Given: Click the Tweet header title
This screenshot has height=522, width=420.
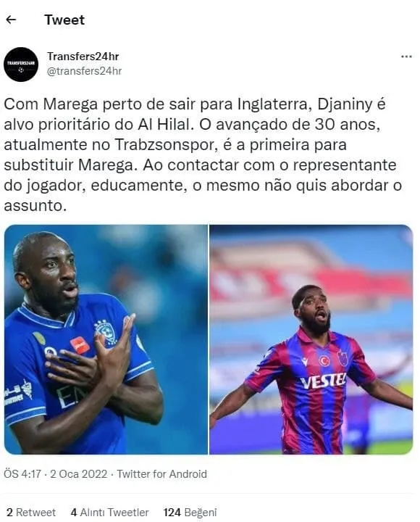Looking at the screenshot, I should point(64,20).
